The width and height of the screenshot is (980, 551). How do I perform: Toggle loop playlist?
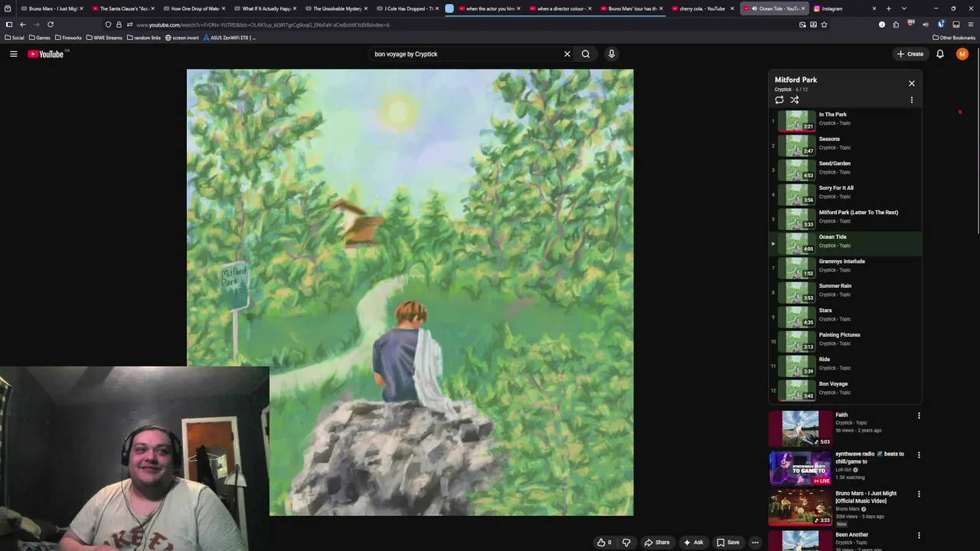[x=779, y=100]
